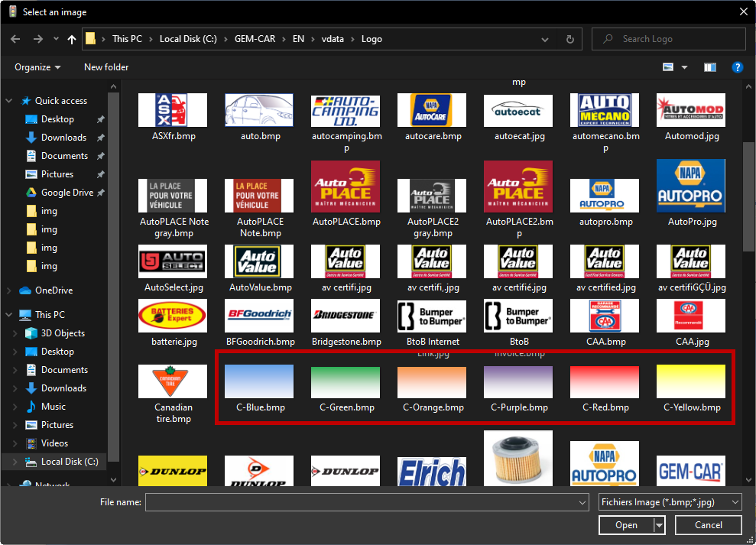
Task: Open the Organize menu
Action: click(37, 67)
